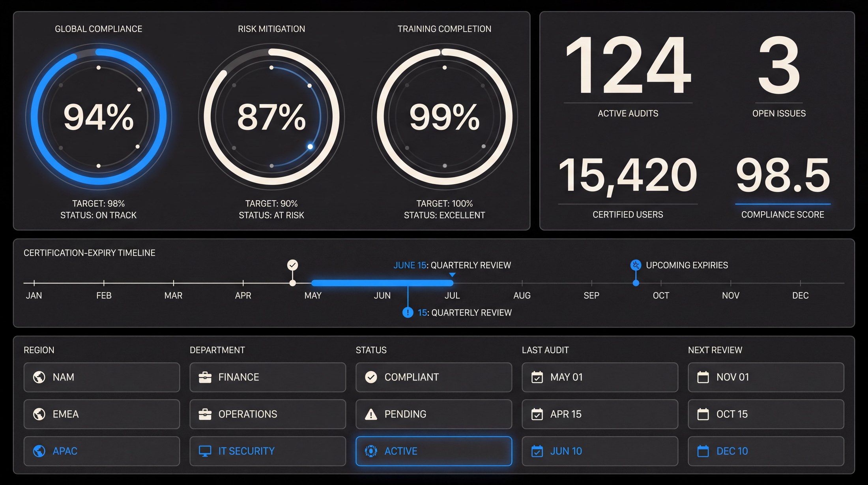Click STATUS: ON TRACK text
The image size is (868, 485).
99,215
